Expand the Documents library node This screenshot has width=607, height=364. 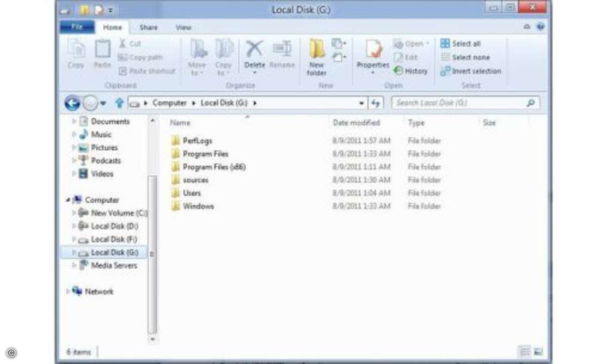coord(74,121)
